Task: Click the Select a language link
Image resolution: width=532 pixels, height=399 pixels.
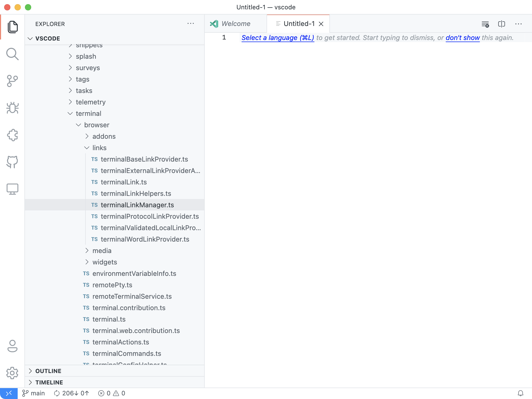Action: point(278,38)
